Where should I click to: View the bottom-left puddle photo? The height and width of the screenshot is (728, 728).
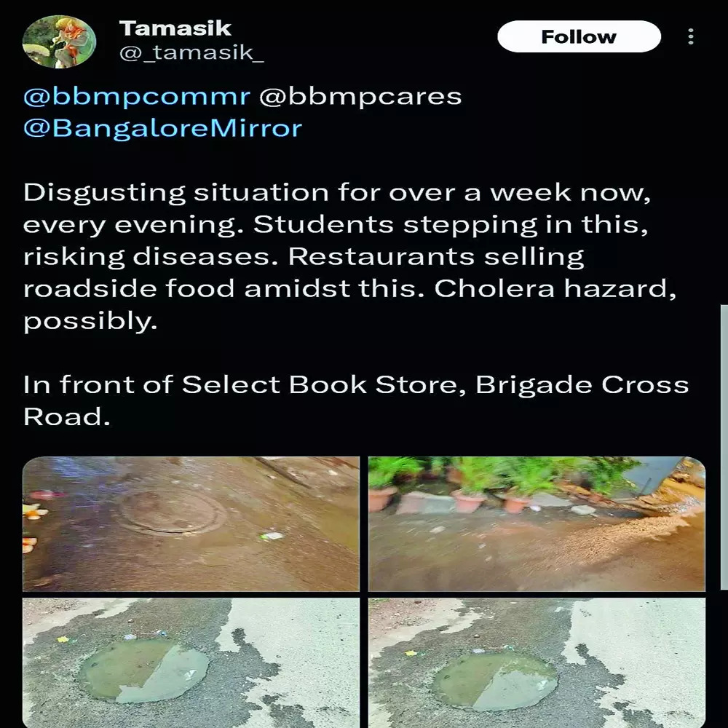coord(191,662)
